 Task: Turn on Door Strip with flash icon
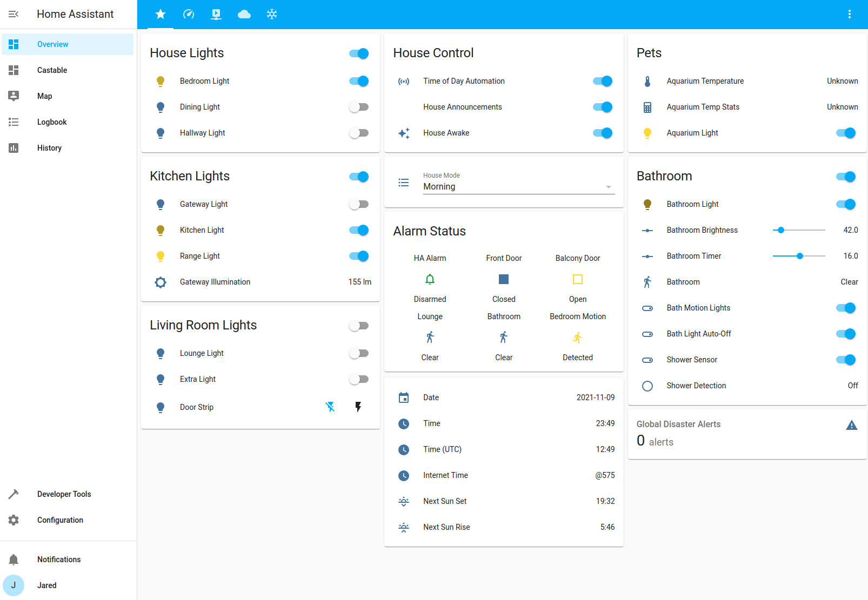[358, 407]
